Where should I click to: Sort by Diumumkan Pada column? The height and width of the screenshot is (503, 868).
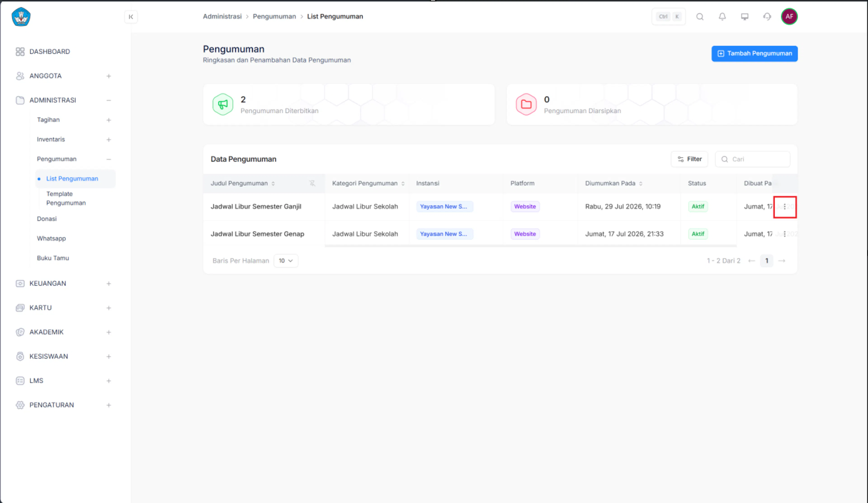[641, 184]
